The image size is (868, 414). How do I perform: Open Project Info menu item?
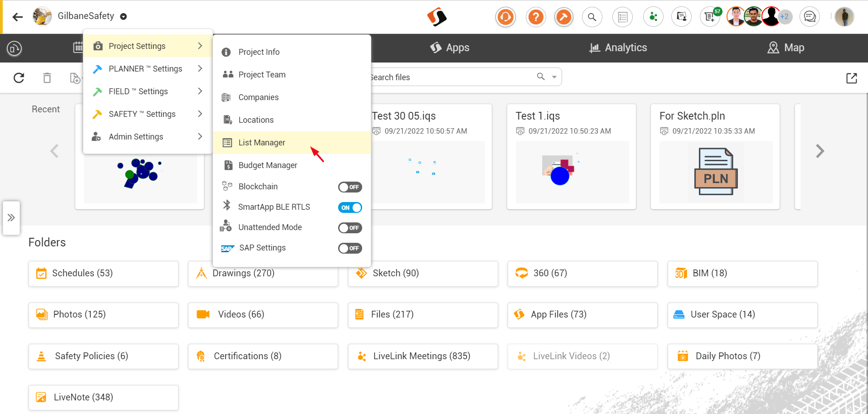point(292,52)
